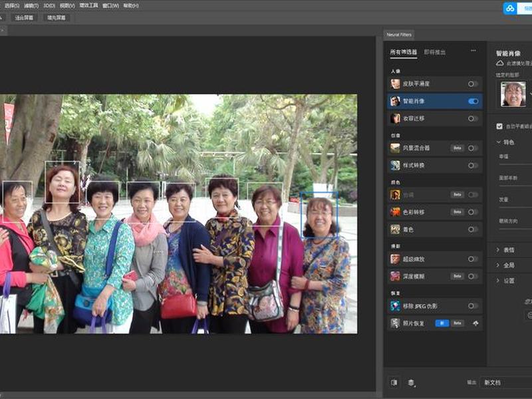Disable the 智能肖像 toggle switch
Screen dimensions: 532x399
click(473, 101)
